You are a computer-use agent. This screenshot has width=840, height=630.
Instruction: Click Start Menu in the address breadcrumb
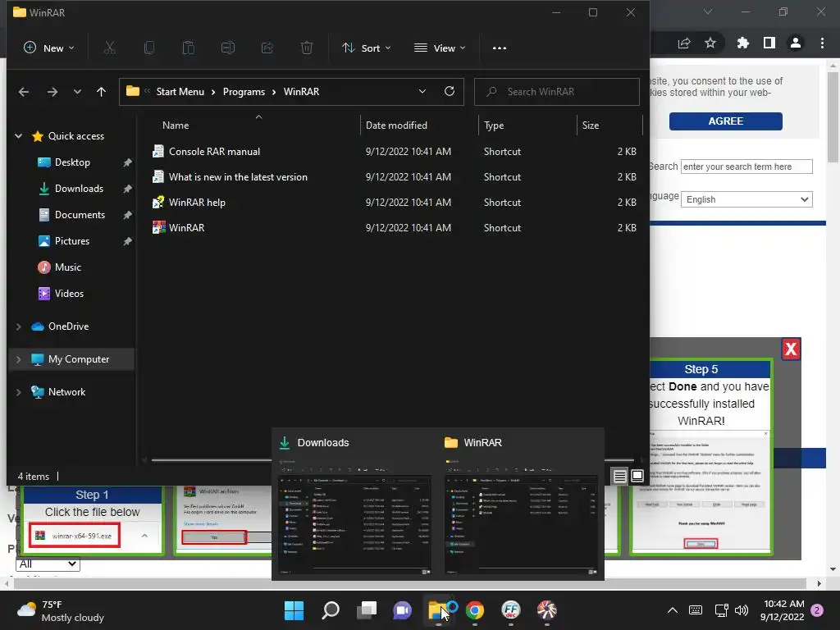click(180, 92)
